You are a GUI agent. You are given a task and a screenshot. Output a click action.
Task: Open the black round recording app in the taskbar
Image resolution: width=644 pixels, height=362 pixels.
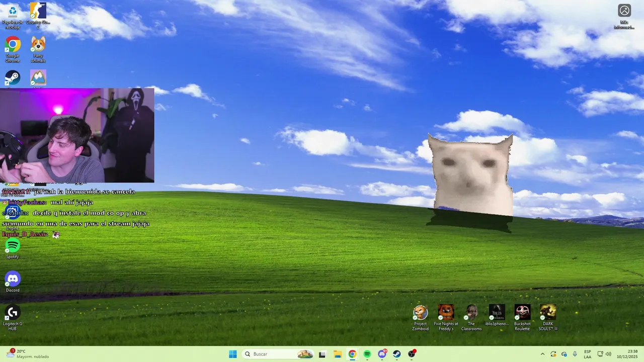tap(412, 354)
